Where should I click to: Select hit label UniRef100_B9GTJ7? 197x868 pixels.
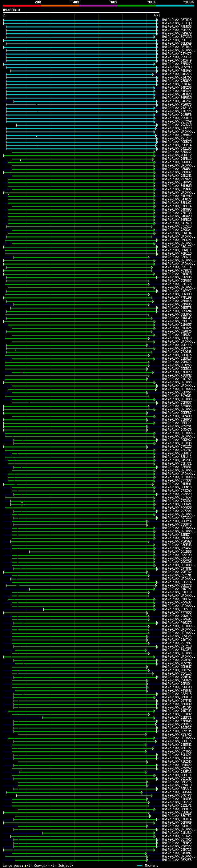(177, 40)
